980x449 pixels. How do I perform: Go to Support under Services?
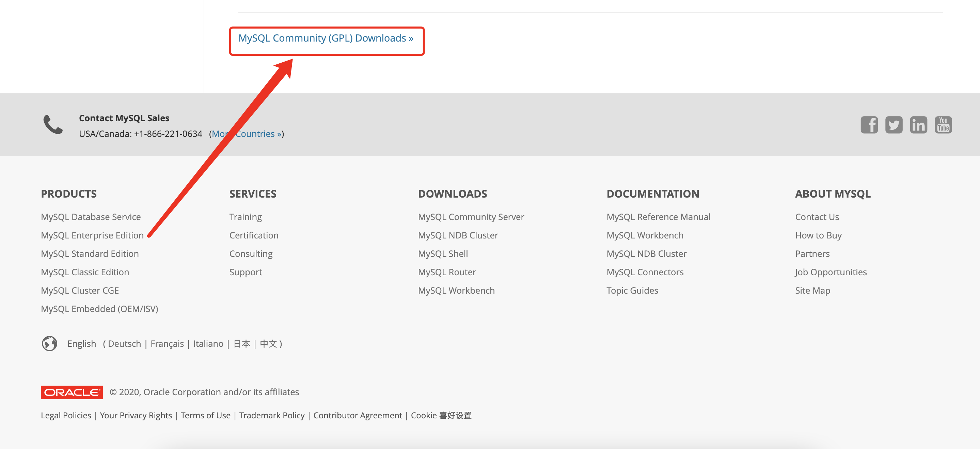[x=246, y=272]
